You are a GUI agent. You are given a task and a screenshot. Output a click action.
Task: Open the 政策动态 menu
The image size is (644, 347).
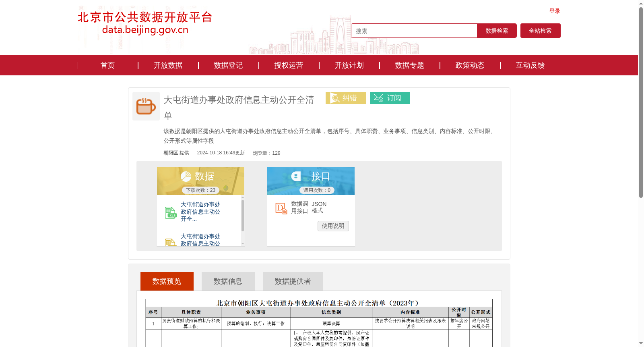click(x=470, y=65)
